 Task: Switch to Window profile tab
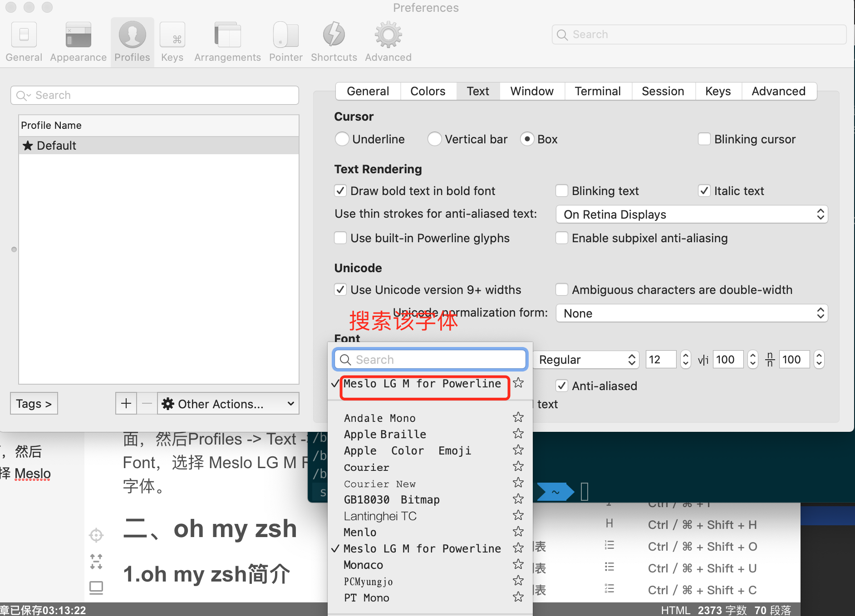click(532, 91)
